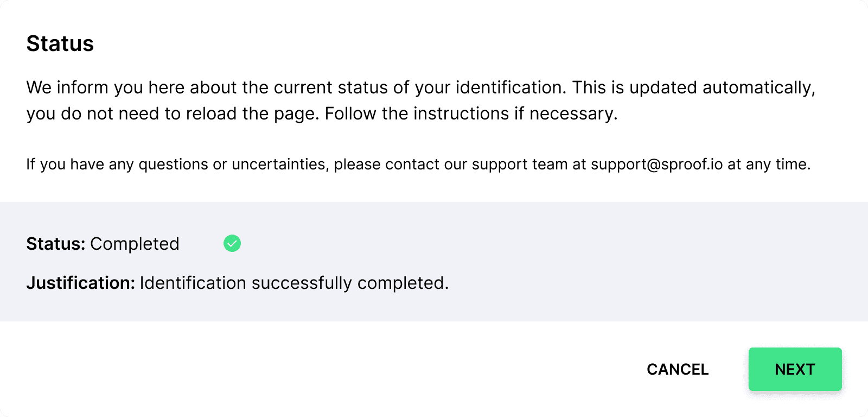Select the Identification successfully completed message
The image size is (868, 417).
pyautogui.click(x=294, y=283)
